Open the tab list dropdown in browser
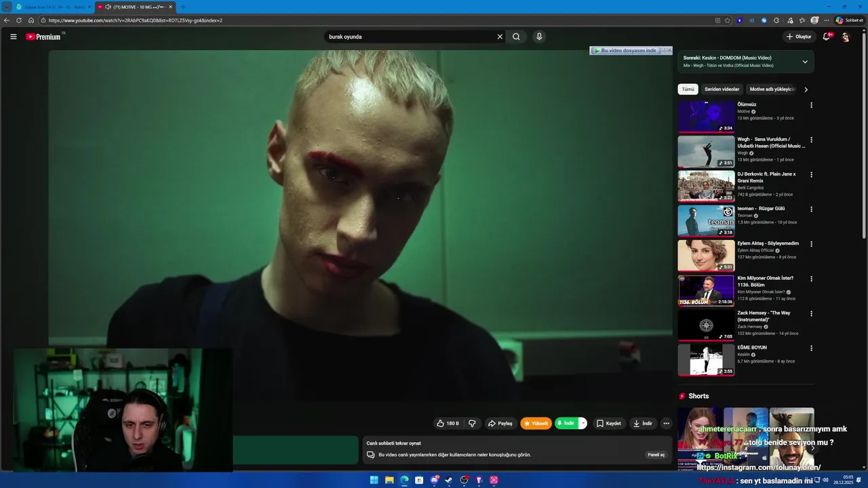 [x=7, y=7]
